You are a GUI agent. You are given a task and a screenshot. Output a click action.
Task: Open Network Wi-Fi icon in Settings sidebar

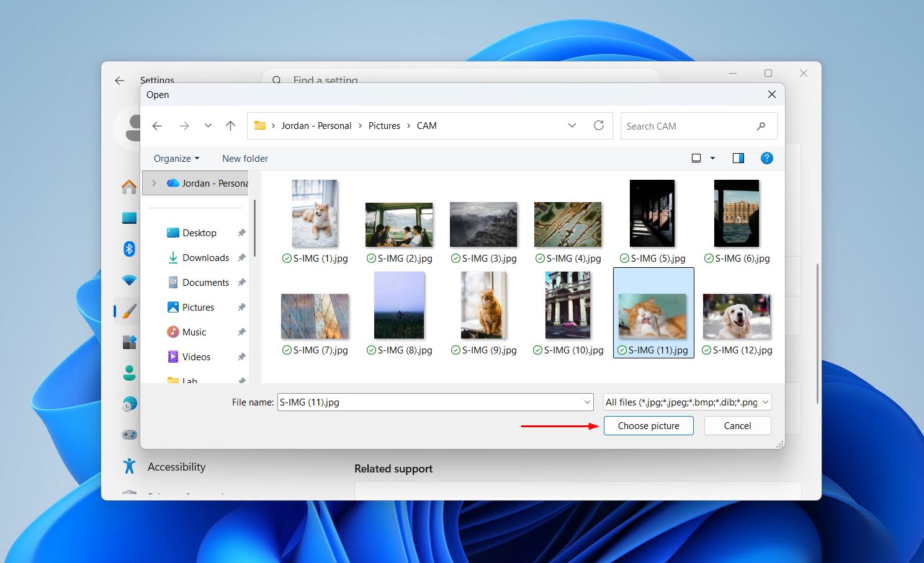click(x=129, y=280)
